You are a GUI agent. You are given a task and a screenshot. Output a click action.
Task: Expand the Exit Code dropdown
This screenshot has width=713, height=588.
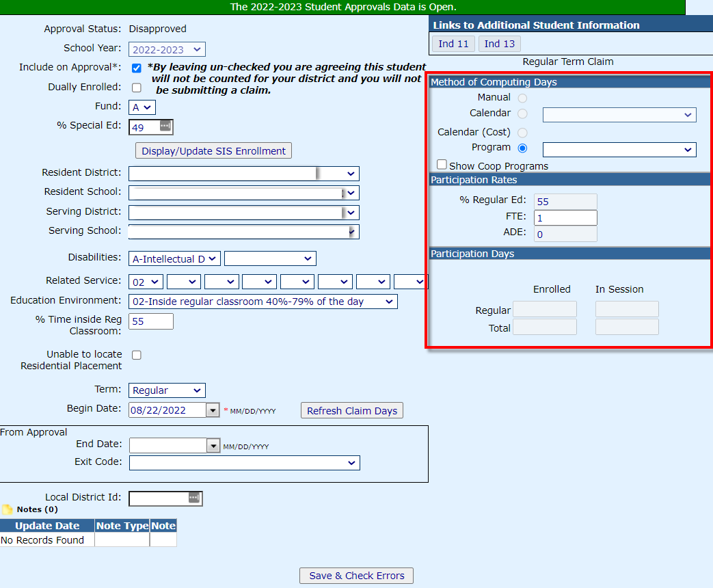pos(245,463)
